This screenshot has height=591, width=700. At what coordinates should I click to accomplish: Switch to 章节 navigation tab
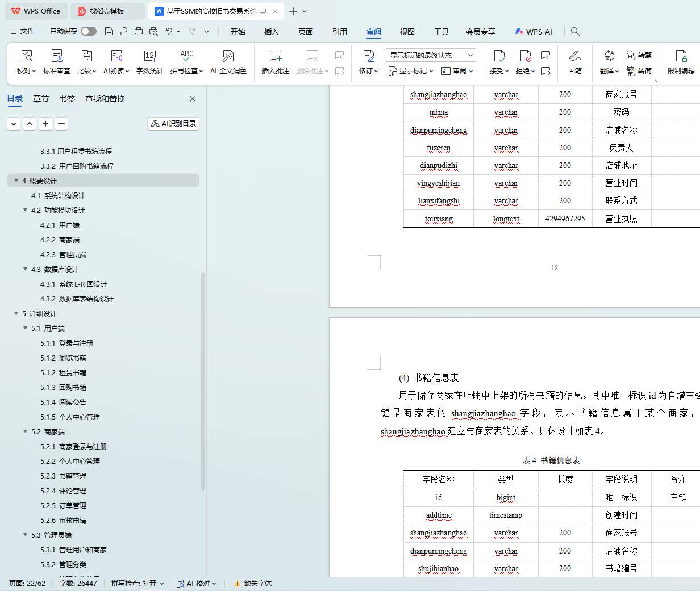[x=41, y=99]
